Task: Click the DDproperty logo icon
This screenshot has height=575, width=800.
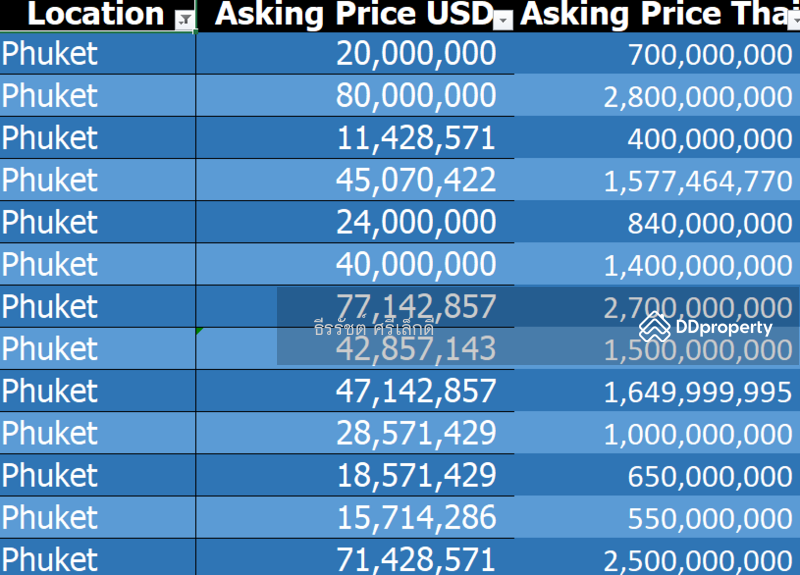Action: click(654, 326)
